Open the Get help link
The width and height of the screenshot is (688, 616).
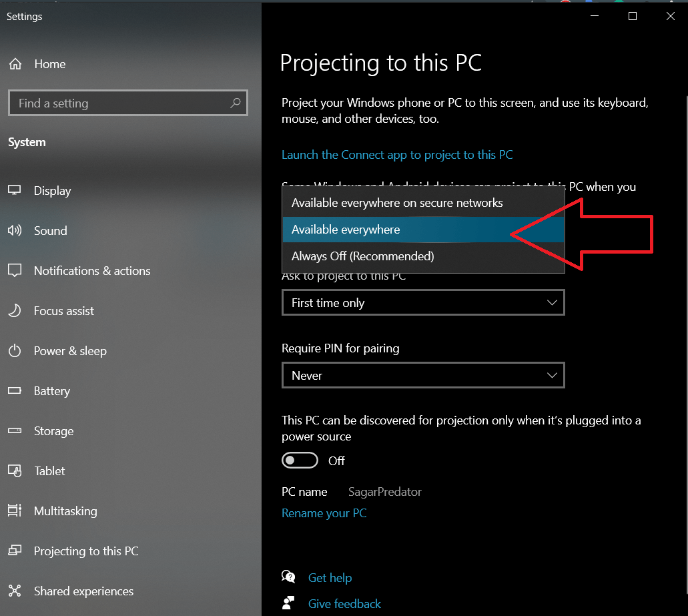(x=330, y=578)
